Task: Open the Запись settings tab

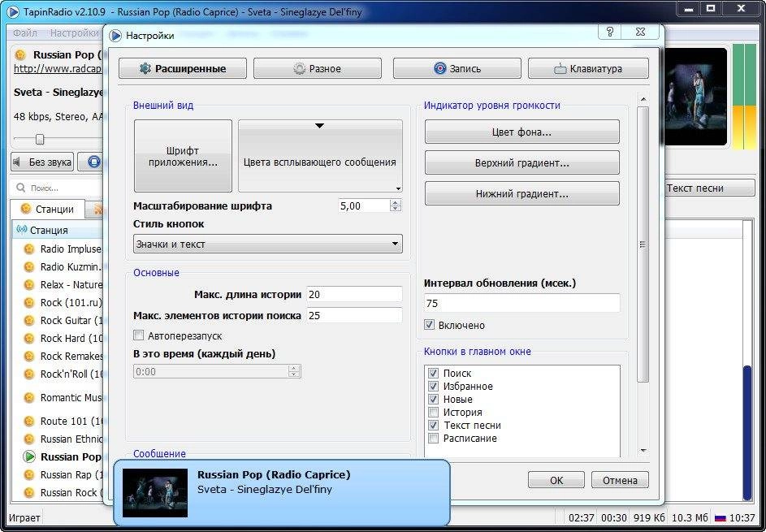Action: click(x=457, y=68)
